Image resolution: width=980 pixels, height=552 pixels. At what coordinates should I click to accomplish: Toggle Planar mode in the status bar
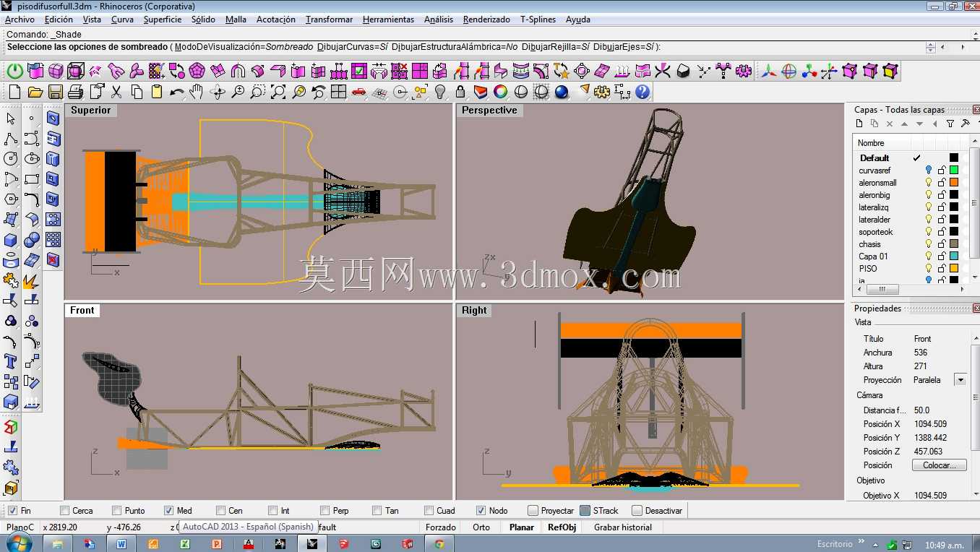click(x=522, y=527)
